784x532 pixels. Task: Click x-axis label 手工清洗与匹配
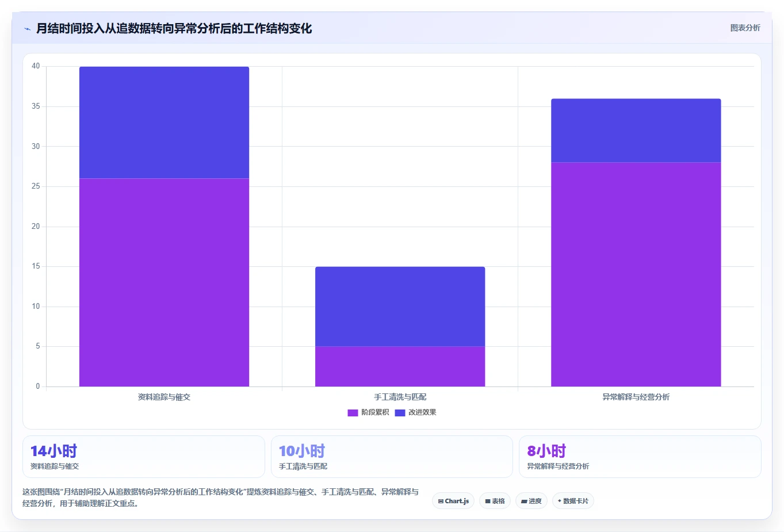[400, 397]
